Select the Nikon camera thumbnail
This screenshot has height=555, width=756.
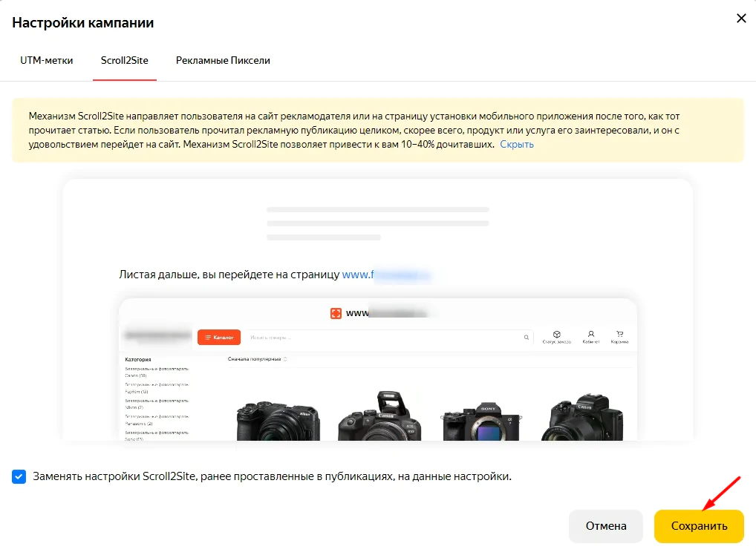point(278,420)
